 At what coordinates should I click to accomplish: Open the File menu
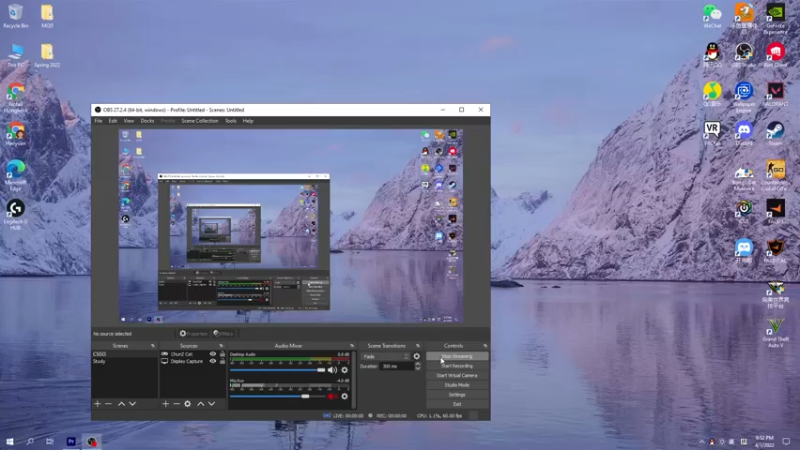tap(98, 121)
